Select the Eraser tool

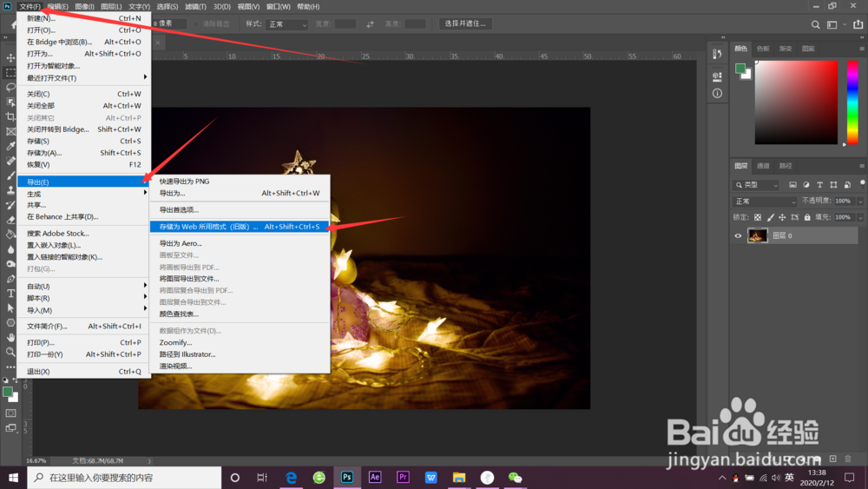pos(10,220)
